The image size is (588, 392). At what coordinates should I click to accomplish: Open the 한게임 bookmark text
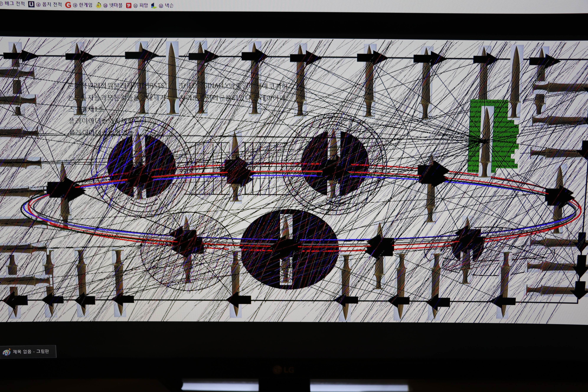[85, 5]
